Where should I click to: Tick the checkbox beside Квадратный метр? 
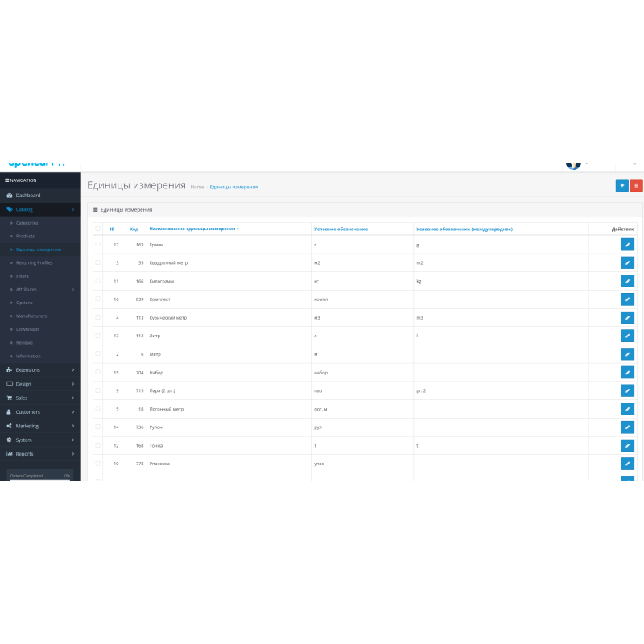(99, 262)
